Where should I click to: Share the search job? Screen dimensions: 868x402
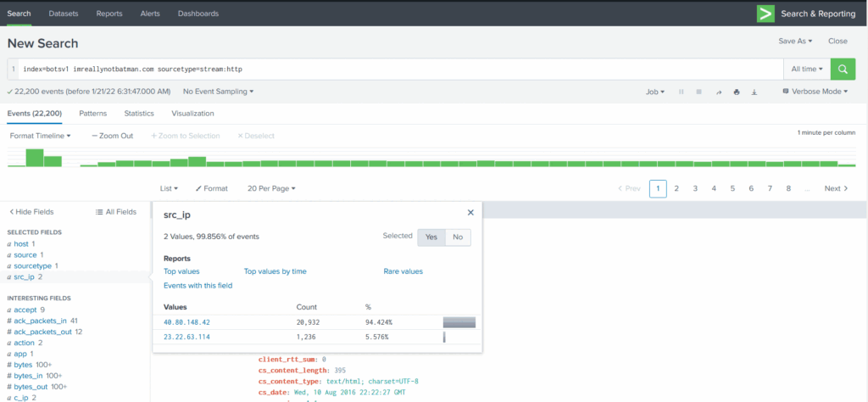[719, 92]
